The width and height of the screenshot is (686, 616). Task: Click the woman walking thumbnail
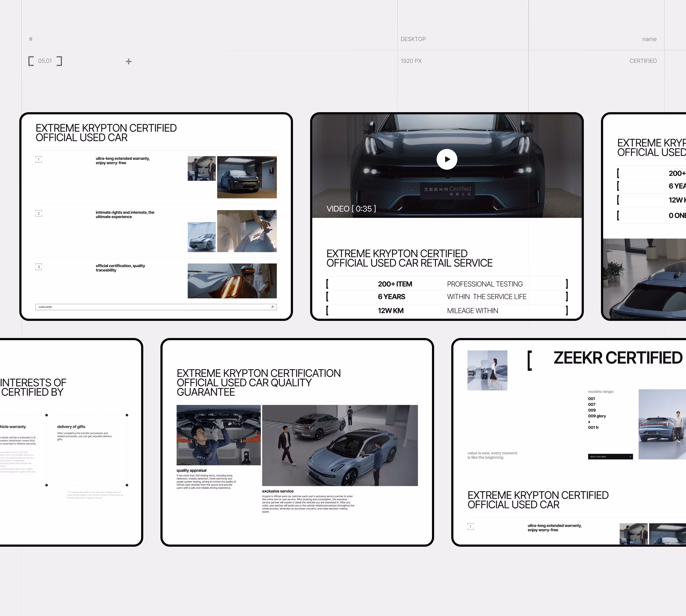[x=487, y=370]
